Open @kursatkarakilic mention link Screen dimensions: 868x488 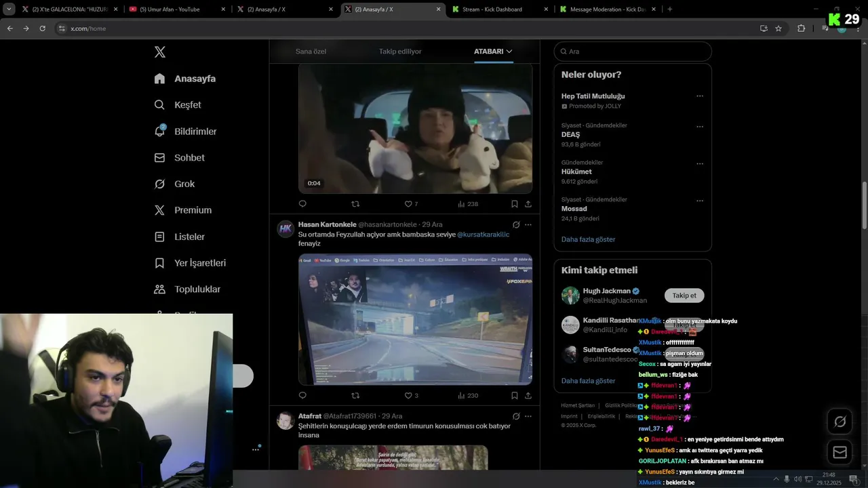[x=483, y=235]
